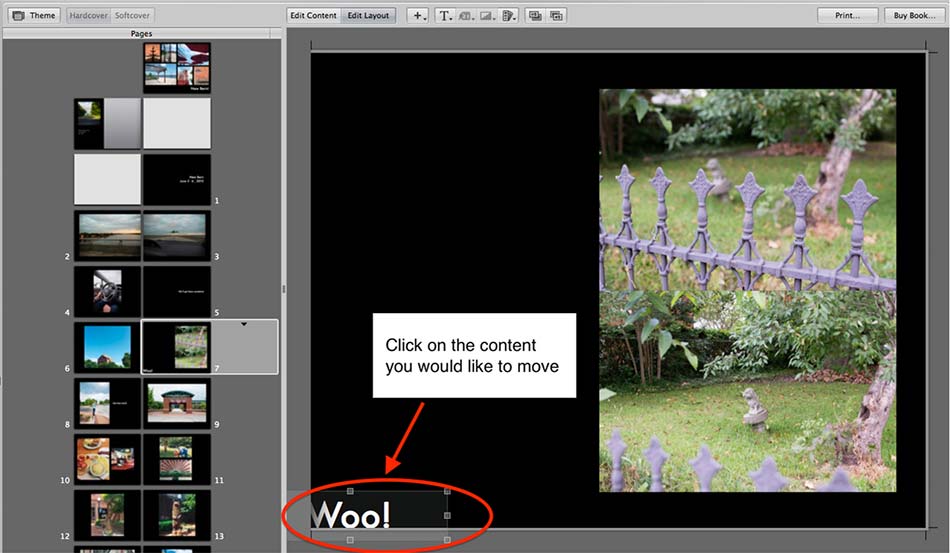Screen dimensions: 950x553
Task: Switch to Softcover book option
Action: (133, 16)
